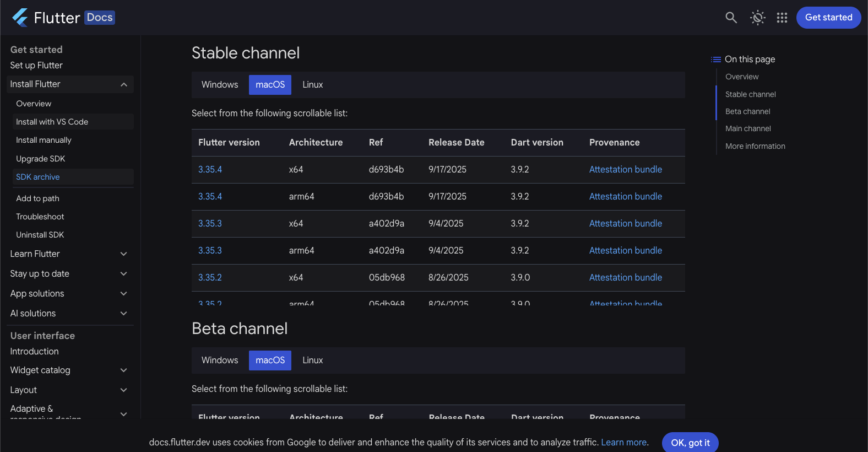Screen dimensions: 868x452
Task: Click the Get started button
Action: click(x=828, y=18)
